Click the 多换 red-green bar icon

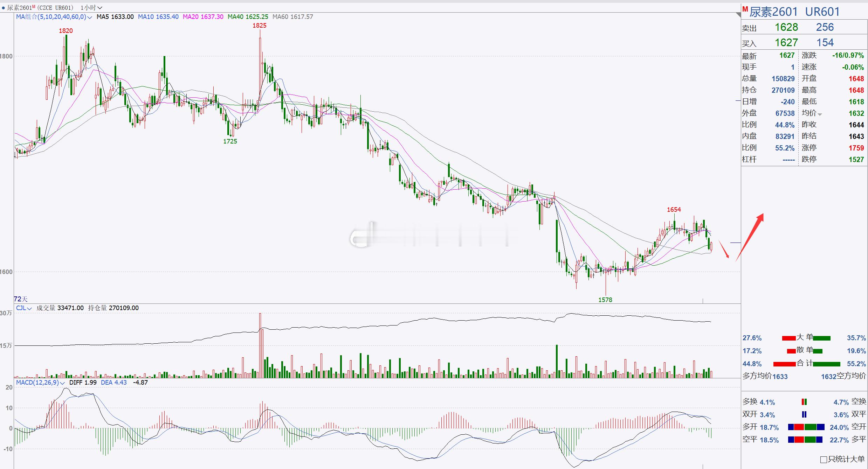804,402
